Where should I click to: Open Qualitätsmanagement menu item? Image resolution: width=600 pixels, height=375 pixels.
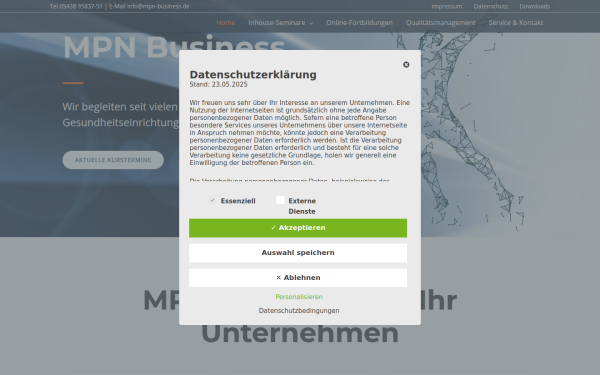click(440, 23)
